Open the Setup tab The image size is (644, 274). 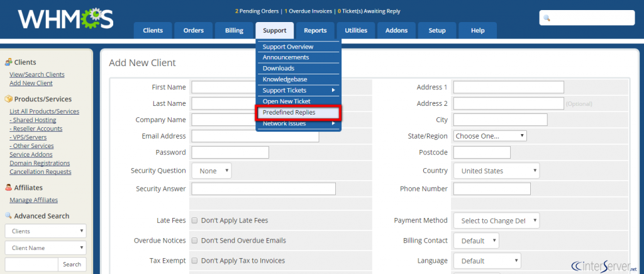pos(437,30)
